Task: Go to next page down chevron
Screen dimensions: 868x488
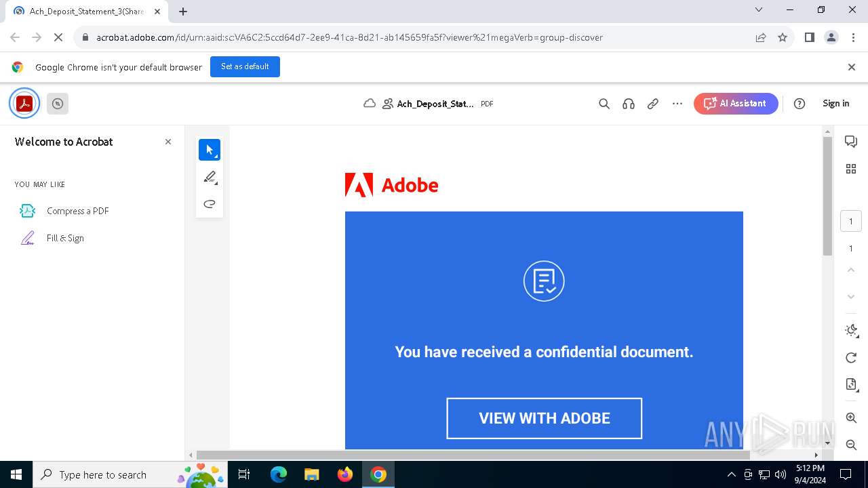Action: 851,297
